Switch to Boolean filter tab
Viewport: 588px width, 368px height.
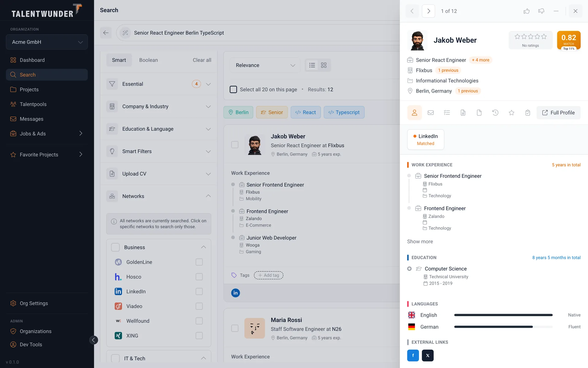149,60
